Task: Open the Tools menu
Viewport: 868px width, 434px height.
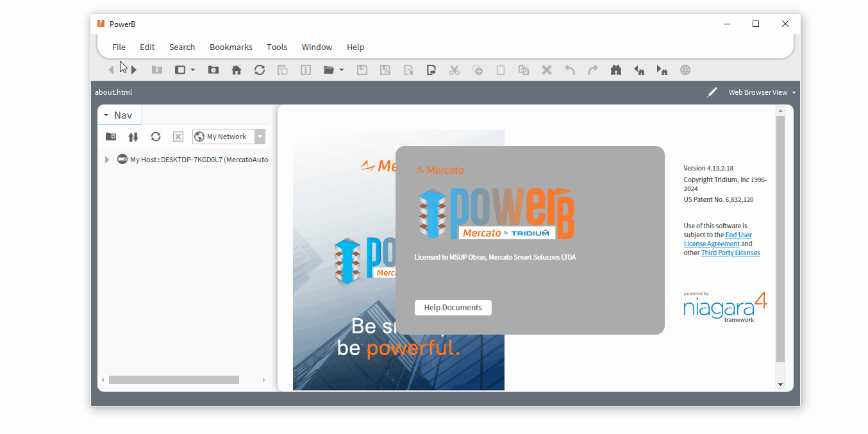Action: pos(277,47)
